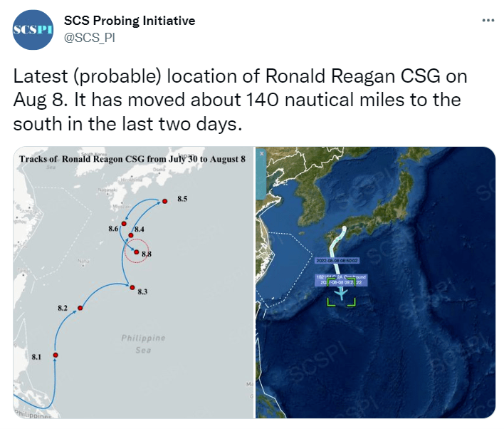
Task: Click the red dot near label 8.6
Action: [124, 223]
